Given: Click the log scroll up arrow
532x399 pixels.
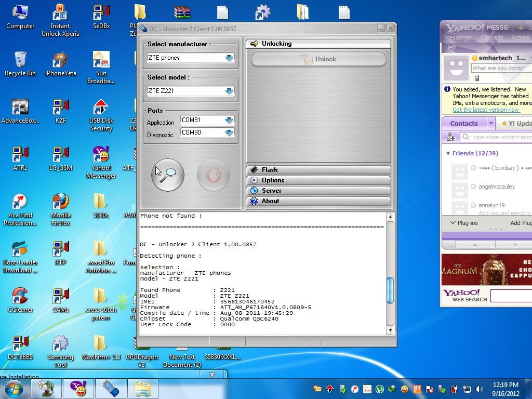Looking at the screenshot, I should pos(390,217).
